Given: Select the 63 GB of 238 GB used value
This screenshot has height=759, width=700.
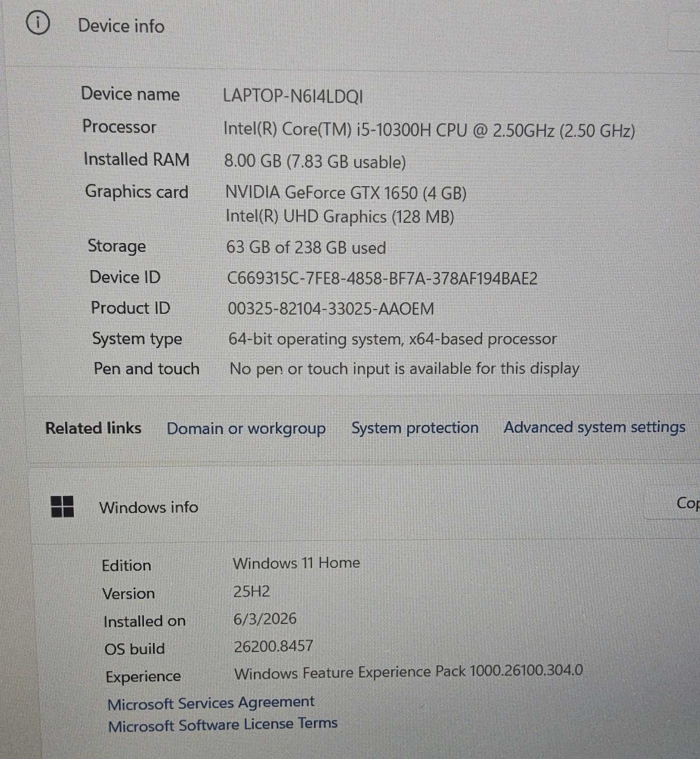Looking at the screenshot, I should pyautogui.click(x=306, y=247).
